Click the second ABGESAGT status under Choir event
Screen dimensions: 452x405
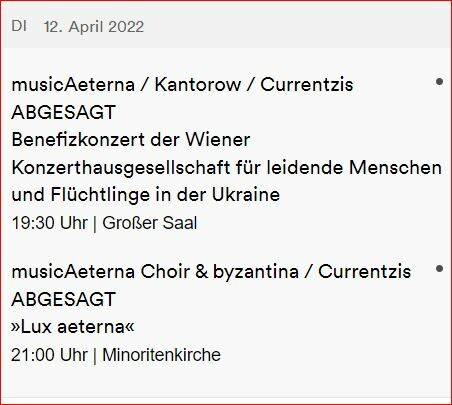(63, 299)
